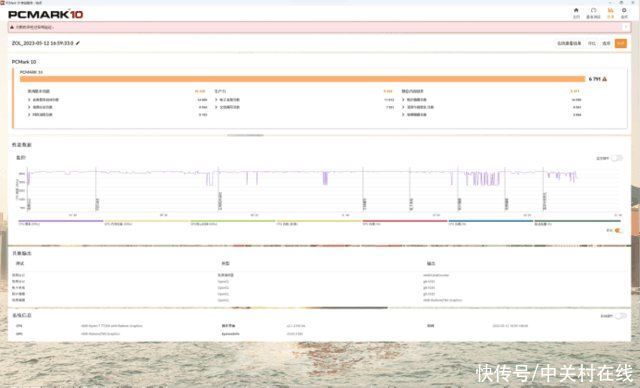
Task: Open the orange Results chart icon
Action: [610, 10]
